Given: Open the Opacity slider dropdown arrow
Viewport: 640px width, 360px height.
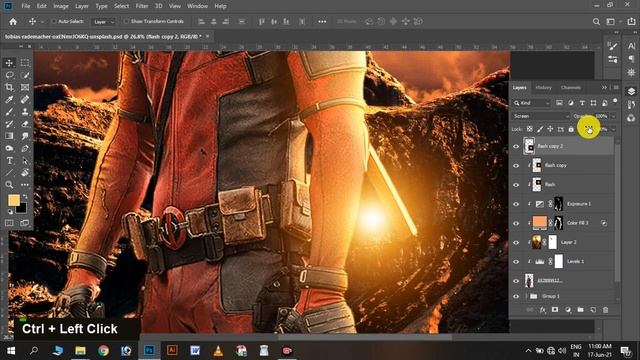Looking at the screenshot, I should [x=613, y=116].
